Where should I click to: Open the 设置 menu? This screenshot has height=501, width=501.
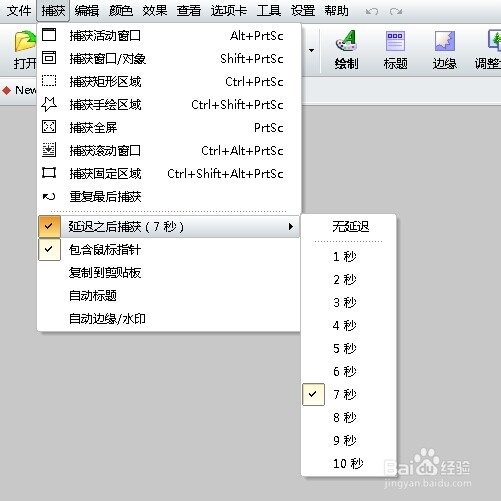point(303,11)
